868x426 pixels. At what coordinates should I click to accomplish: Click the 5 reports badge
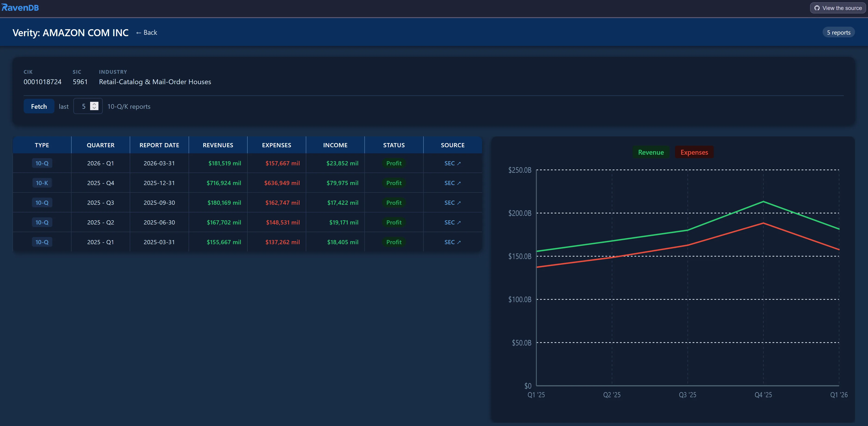[x=838, y=32]
